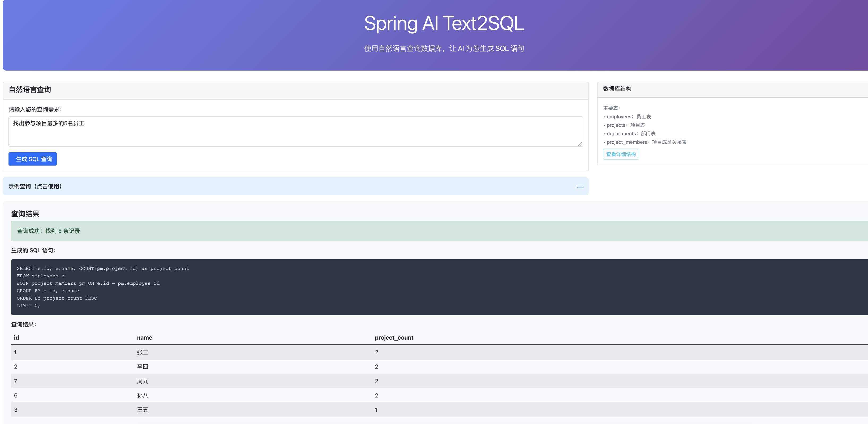Collapse the 示例查询 section toggle button
Image resolution: width=868 pixels, height=424 pixels.
(580, 186)
